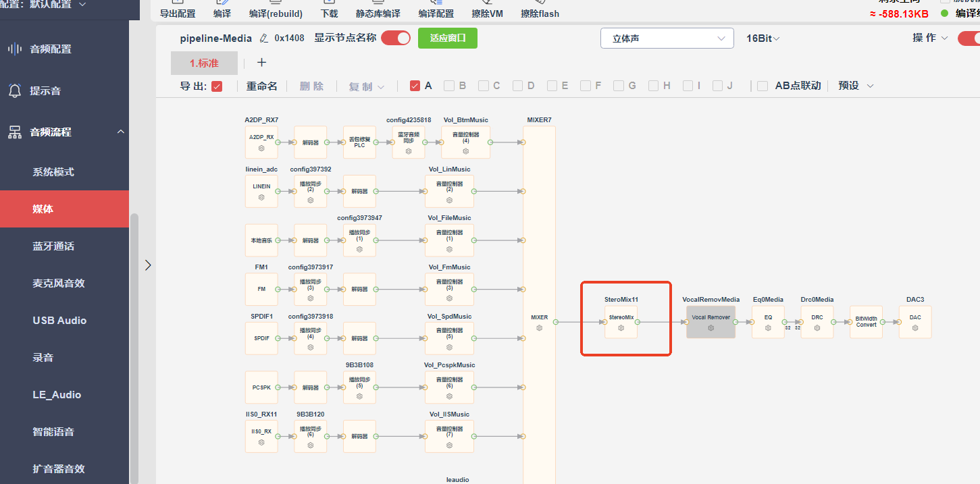This screenshot has height=484, width=980.
Task: Click gear on 音量控制器 (4) node
Action: 466,151
